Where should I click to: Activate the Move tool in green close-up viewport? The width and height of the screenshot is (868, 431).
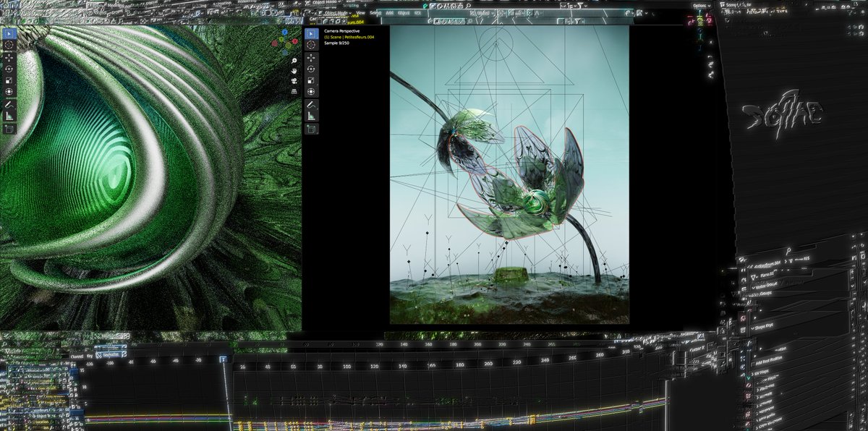pyautogui.click(x=8, y=58)
